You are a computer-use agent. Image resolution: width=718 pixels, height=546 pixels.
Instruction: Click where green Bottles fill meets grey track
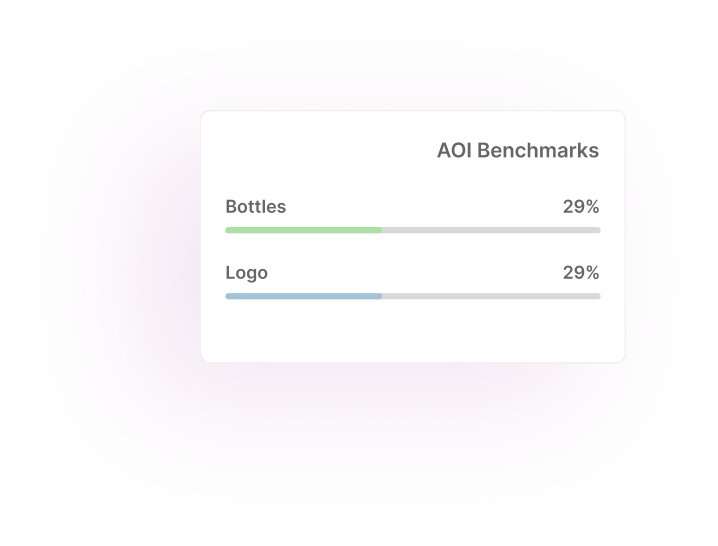tap(382, 230)
